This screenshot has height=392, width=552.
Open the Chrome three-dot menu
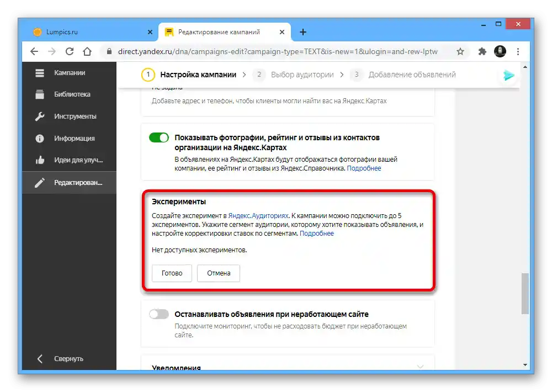[x=518, y=52]
